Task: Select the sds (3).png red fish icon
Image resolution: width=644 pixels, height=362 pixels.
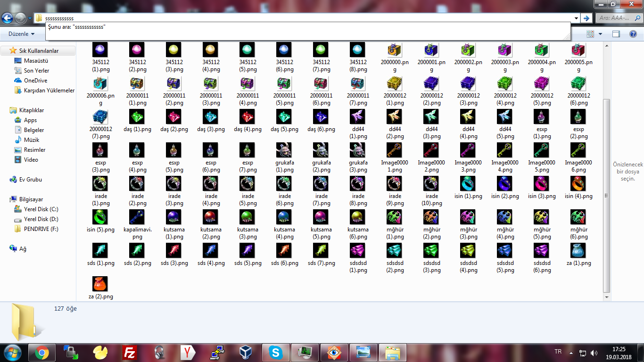Action: tap(174, 250)
